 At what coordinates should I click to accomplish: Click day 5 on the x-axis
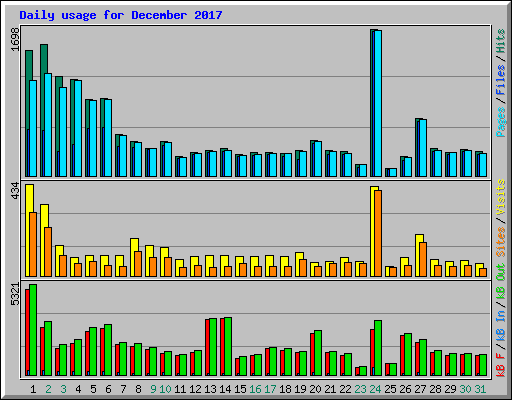point(93,389)
